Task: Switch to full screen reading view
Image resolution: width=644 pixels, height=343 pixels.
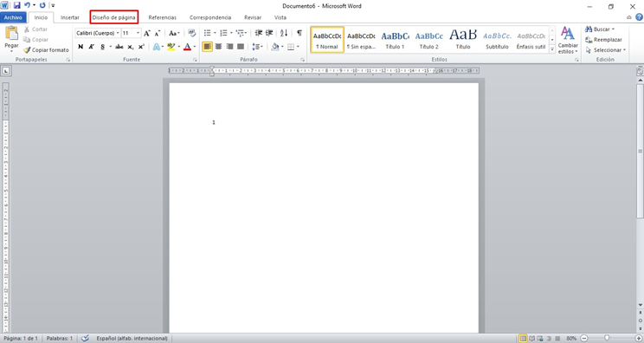Action: [531, 339]
